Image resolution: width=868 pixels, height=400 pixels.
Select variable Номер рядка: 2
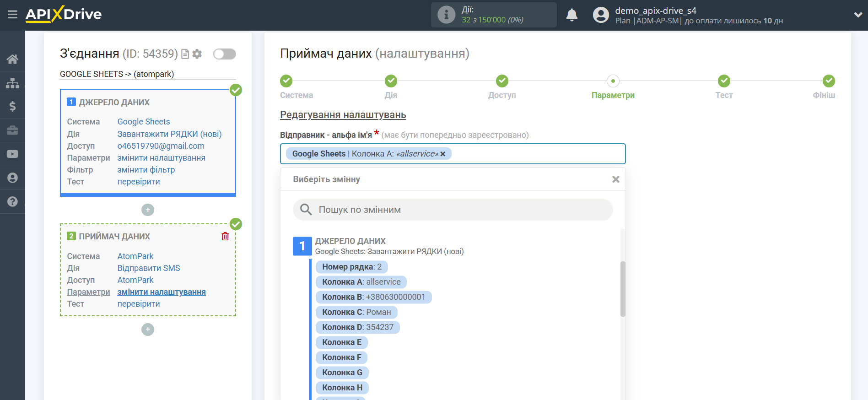[351, 267]
